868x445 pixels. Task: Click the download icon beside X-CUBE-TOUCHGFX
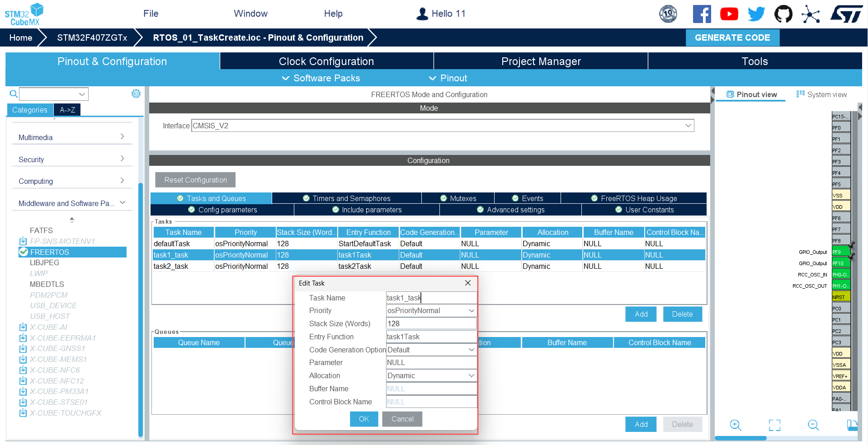(x=23, y=413)
